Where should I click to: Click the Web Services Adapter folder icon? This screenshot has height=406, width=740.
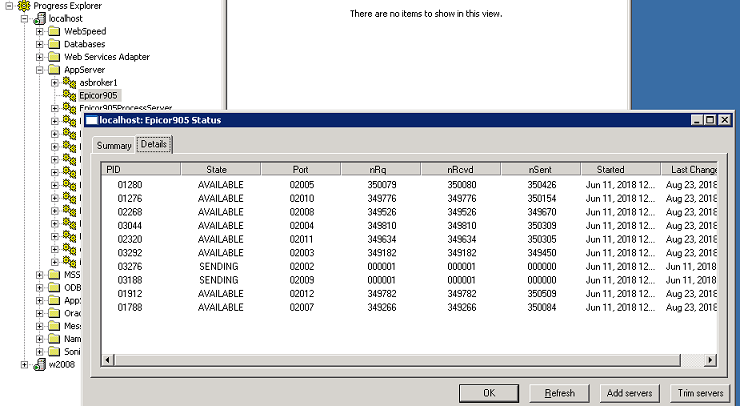click(x=54, y=57)
